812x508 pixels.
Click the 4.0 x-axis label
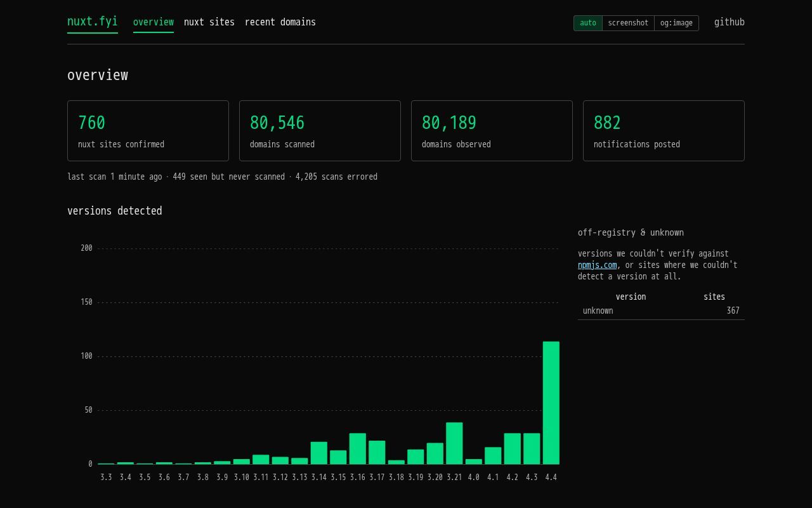coord(473,478)
